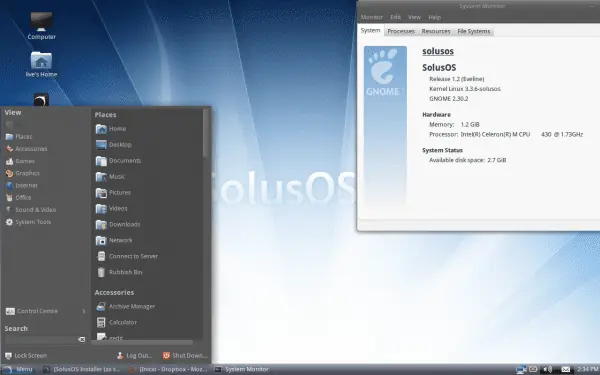Select the Accessories category

[26, 149]
